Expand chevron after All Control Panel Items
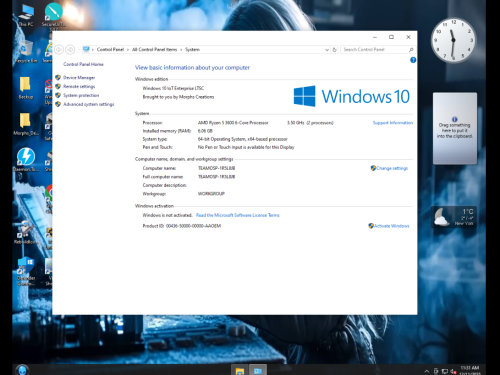 point(181,50)
